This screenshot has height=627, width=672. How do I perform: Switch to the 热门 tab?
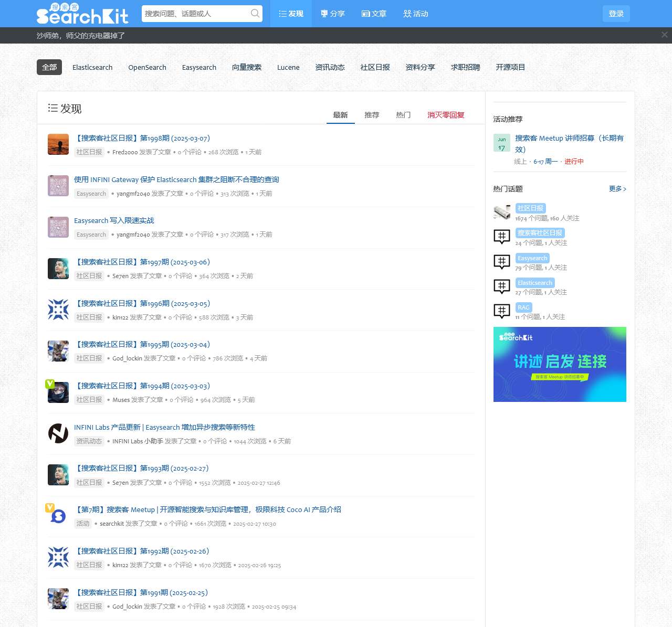pyautogui.click(x=403, y=115)
